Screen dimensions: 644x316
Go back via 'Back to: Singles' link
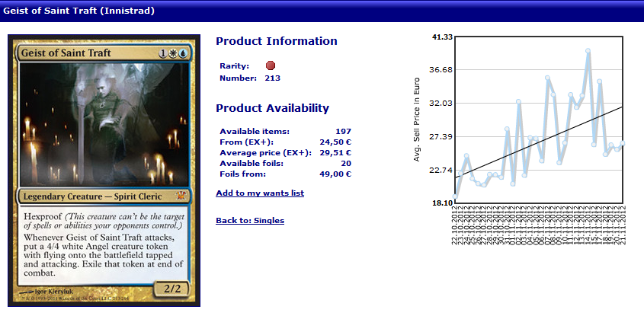coord(250,220)
